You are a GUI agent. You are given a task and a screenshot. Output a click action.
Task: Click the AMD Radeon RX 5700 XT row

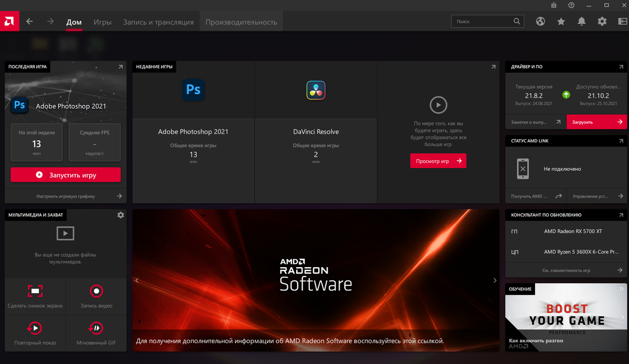pos(566,231)
